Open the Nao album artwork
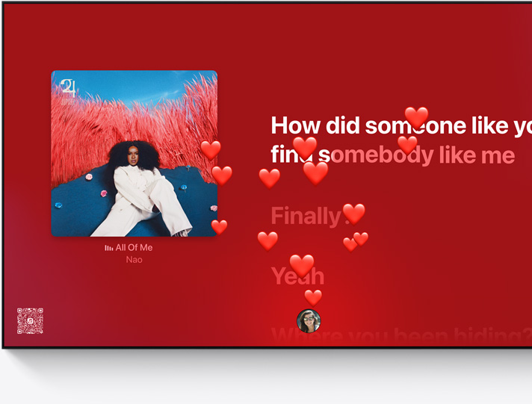This screenshot has width=532, height=404. [134, 153]
